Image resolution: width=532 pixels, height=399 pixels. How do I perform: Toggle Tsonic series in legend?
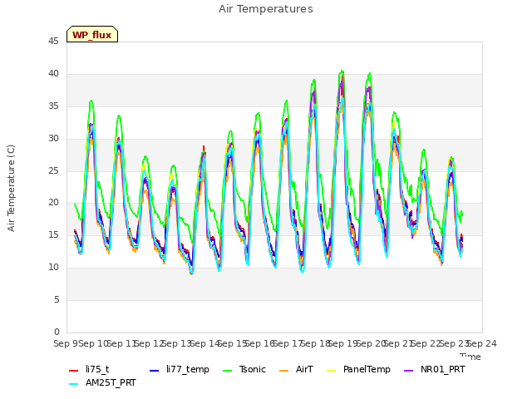pyautogui.click(x=244, y=369)
